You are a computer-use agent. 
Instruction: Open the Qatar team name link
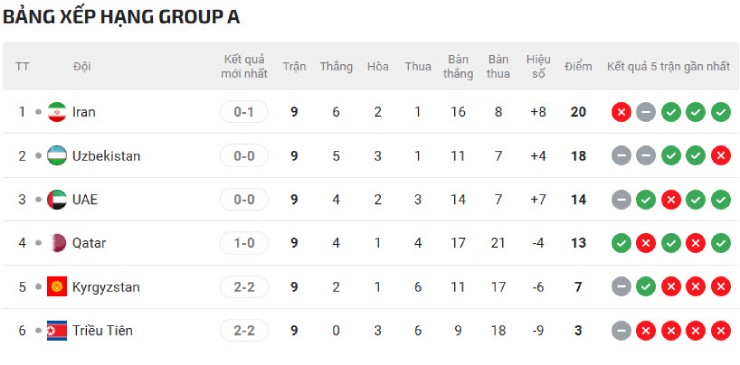89,243
